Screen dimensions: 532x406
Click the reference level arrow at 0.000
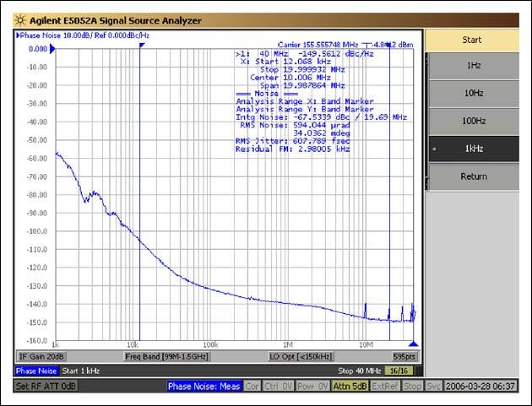52,50
